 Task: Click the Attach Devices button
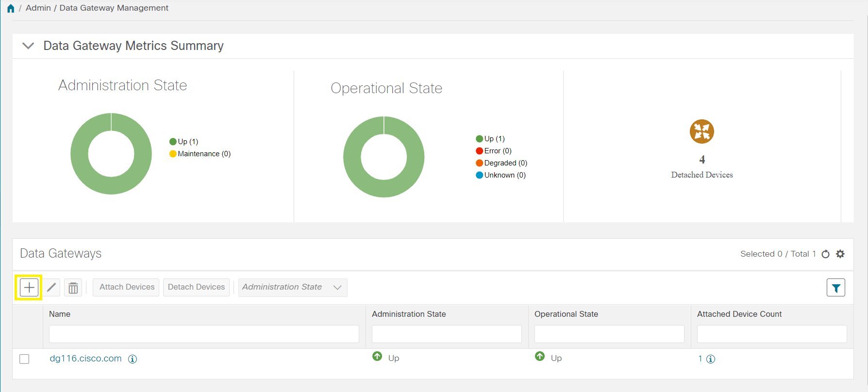click(127, 287)
